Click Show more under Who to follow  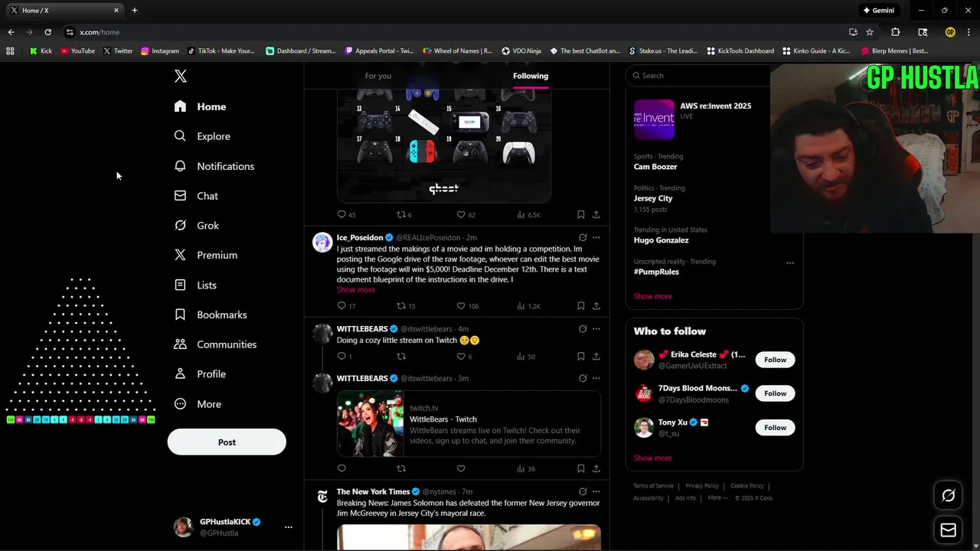click(x=653, y=458)
